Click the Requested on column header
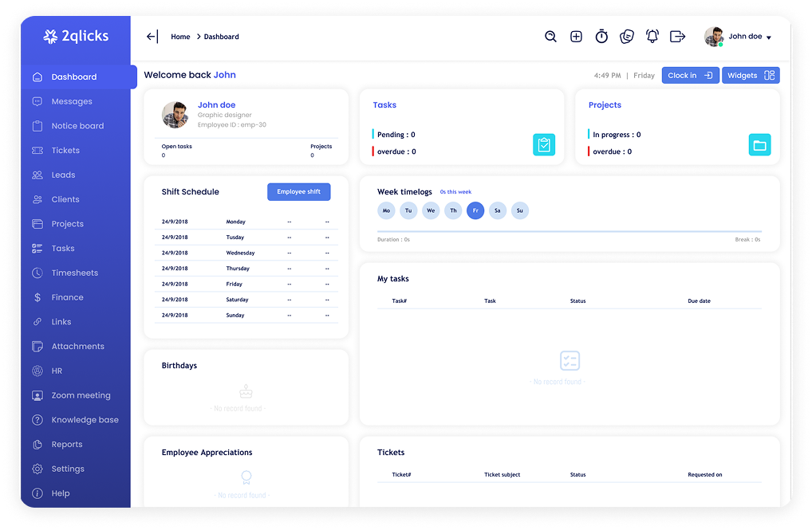Viewport: 812px width, 530px height. (x=705, y=475)
